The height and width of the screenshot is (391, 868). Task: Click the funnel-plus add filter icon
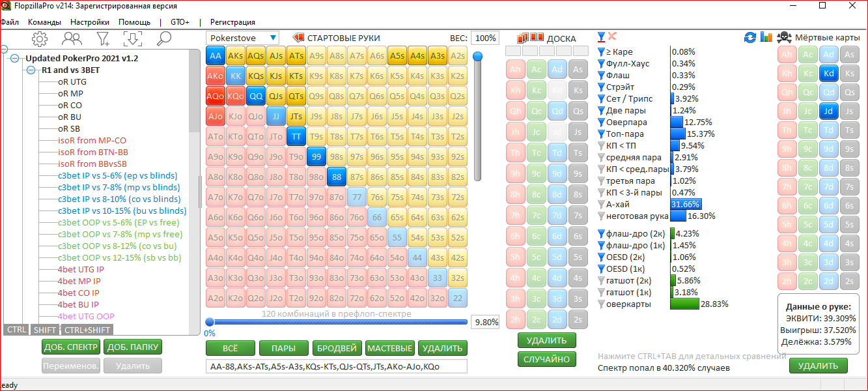click(103, 39)
